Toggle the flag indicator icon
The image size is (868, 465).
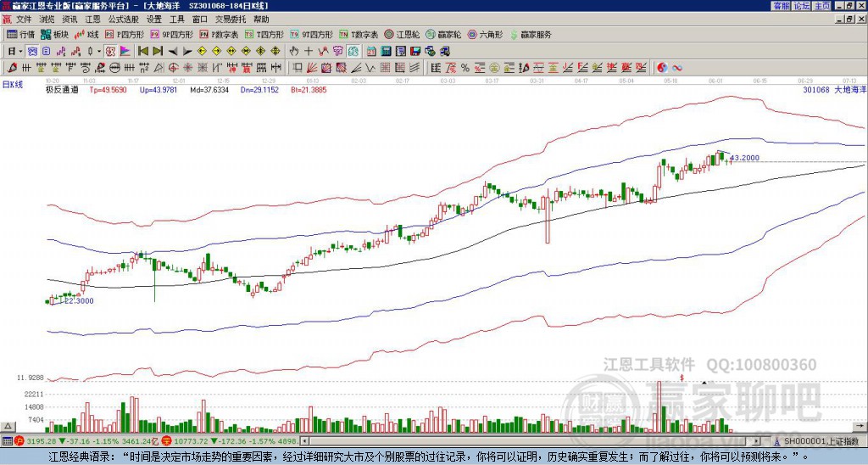coord(125,51)
